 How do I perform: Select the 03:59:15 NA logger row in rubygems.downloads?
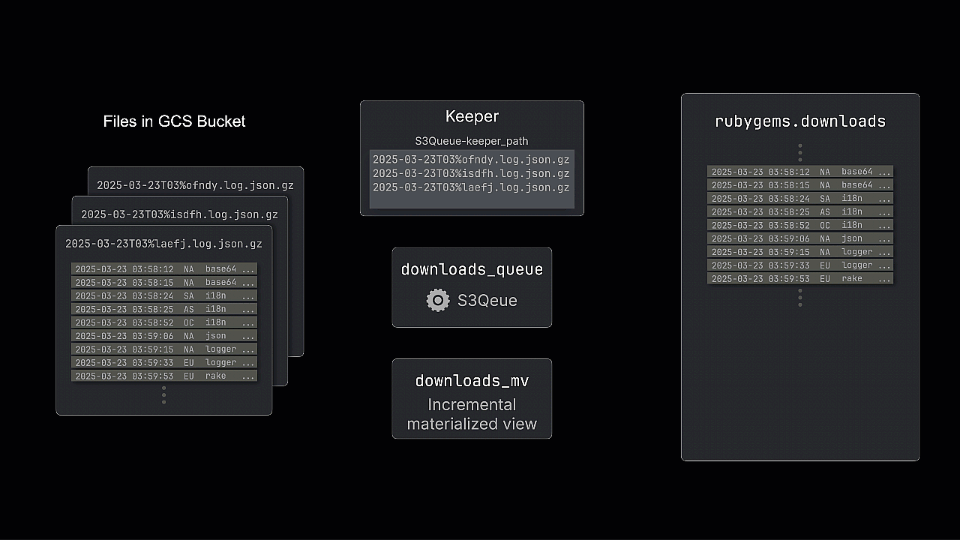point(800,252)
